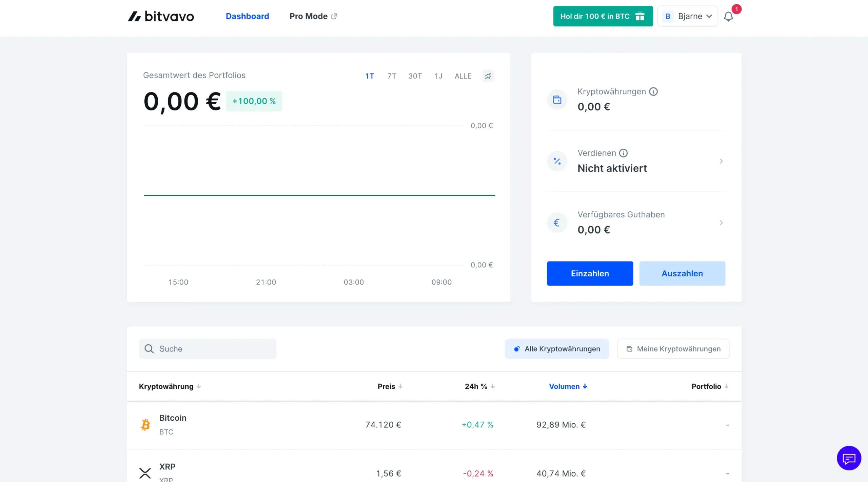Click the Bitcoin coin icon
868x482 pixels.
pos(145,424)
